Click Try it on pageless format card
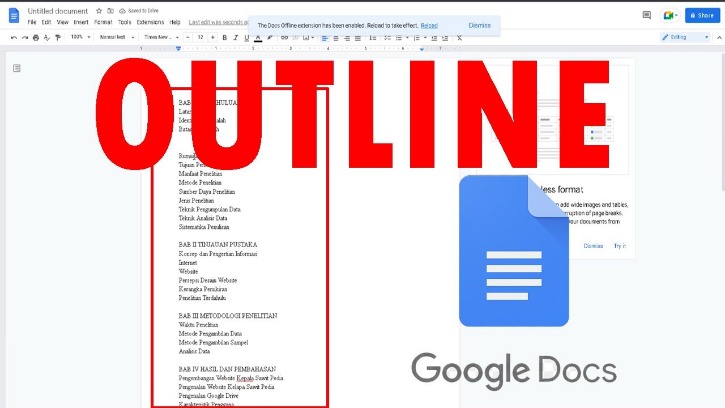725x408 pixels. [620, 246]
